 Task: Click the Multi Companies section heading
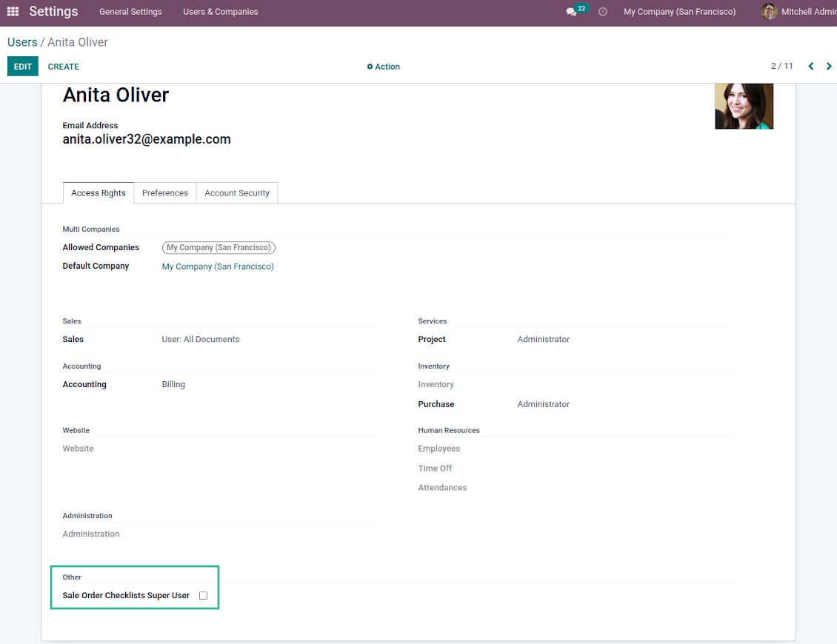point(91,229)
